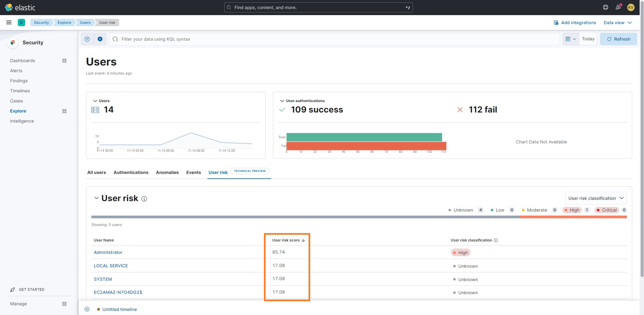Open the saved queries filter icon
The width and height of the screenshot is (644, 315).
(x=87, y=39)
